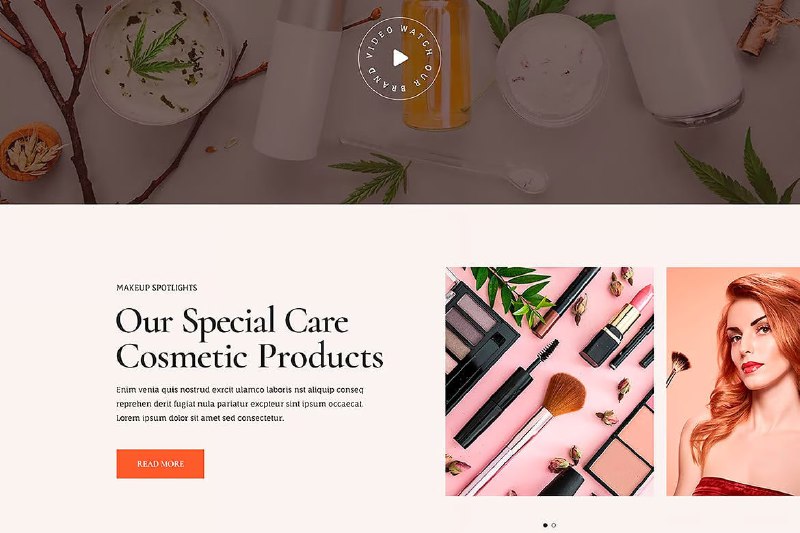Click the fan brush beside the woman
This screenshot has height=533, width=800.
[678, 368]
